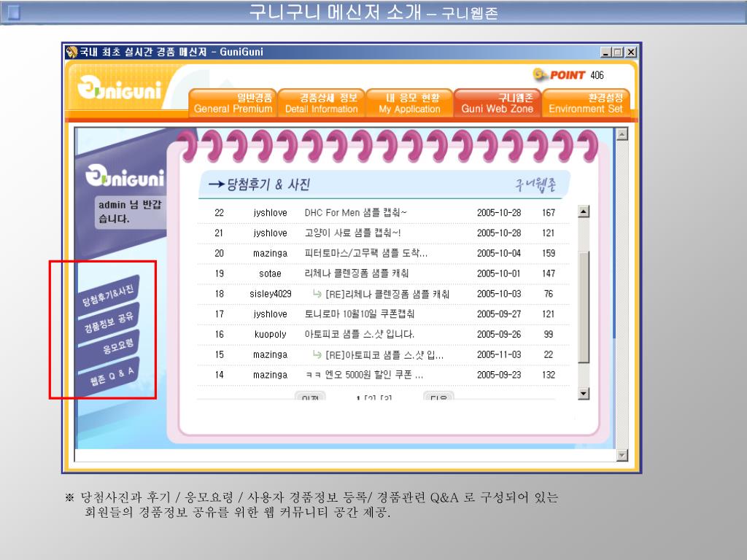747x560 pixels.
Task: Click the G-POINT value 406
Action: click(597, 75)
